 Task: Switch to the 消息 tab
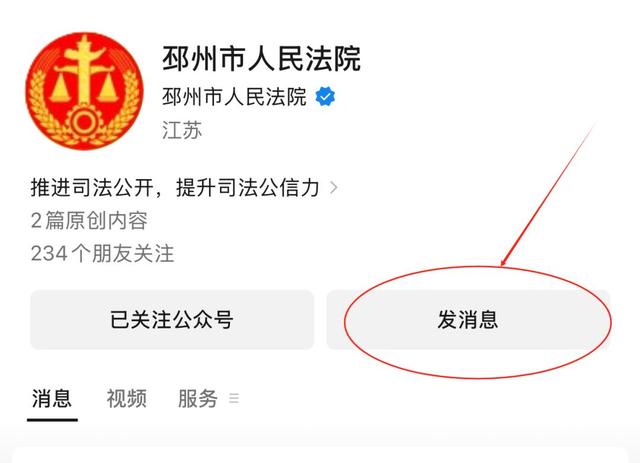click(x=52, y=398)
